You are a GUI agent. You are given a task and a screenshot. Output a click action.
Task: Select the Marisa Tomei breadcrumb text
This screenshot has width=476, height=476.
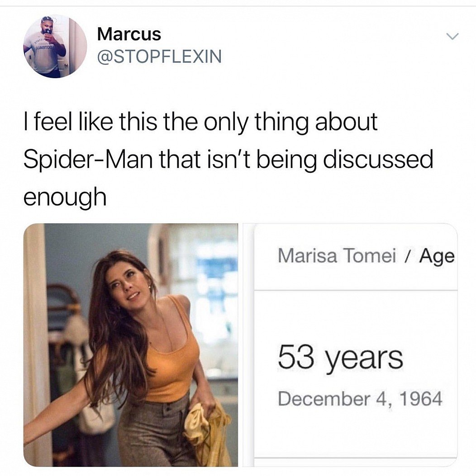337,255
